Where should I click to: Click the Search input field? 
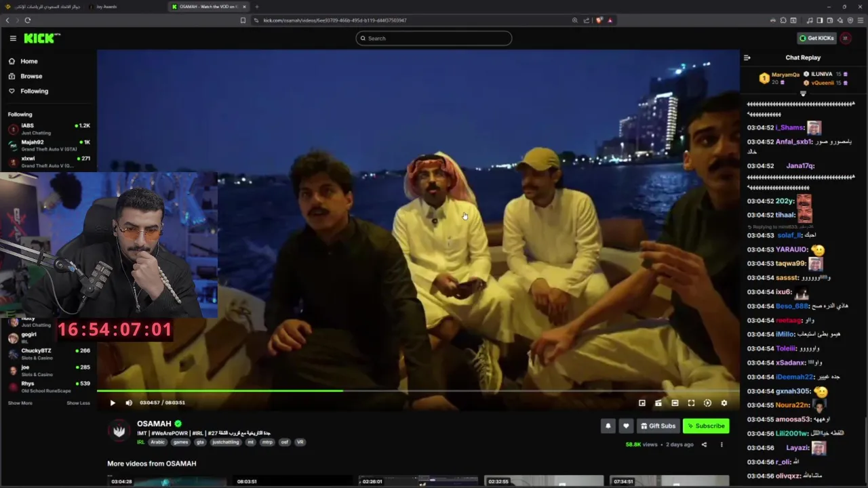(434, 39)
